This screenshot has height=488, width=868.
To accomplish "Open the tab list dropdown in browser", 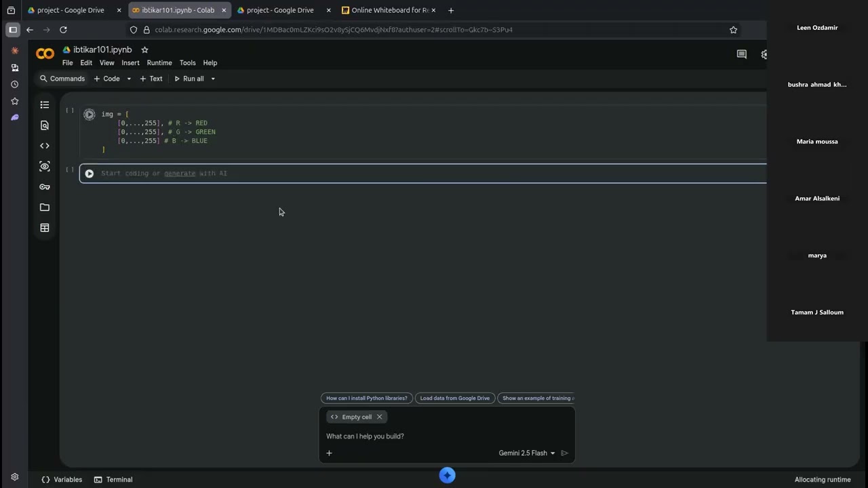I will click(11, 10).
